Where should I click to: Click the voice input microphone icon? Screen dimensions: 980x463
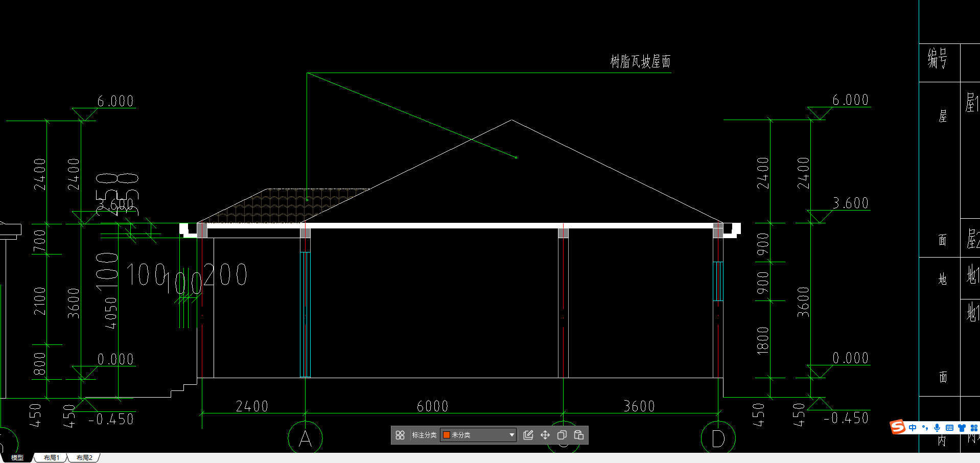(x=937, y=428)
